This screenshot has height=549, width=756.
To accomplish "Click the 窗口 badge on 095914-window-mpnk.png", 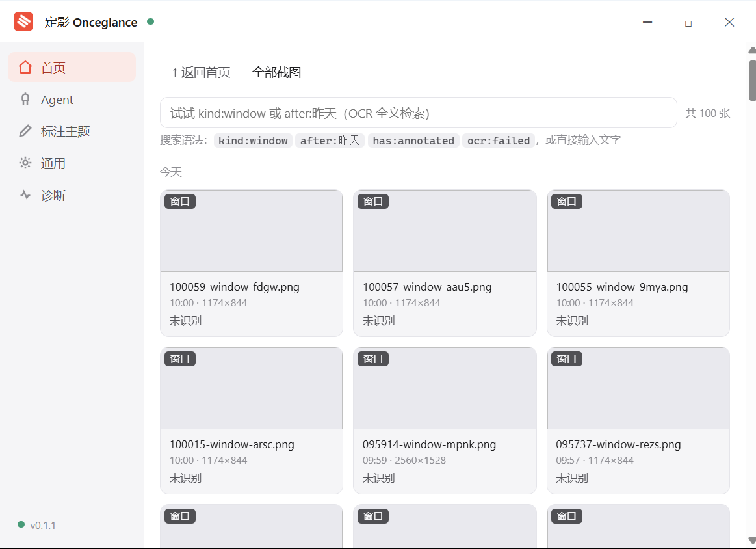I will click(x=373, y=359).
